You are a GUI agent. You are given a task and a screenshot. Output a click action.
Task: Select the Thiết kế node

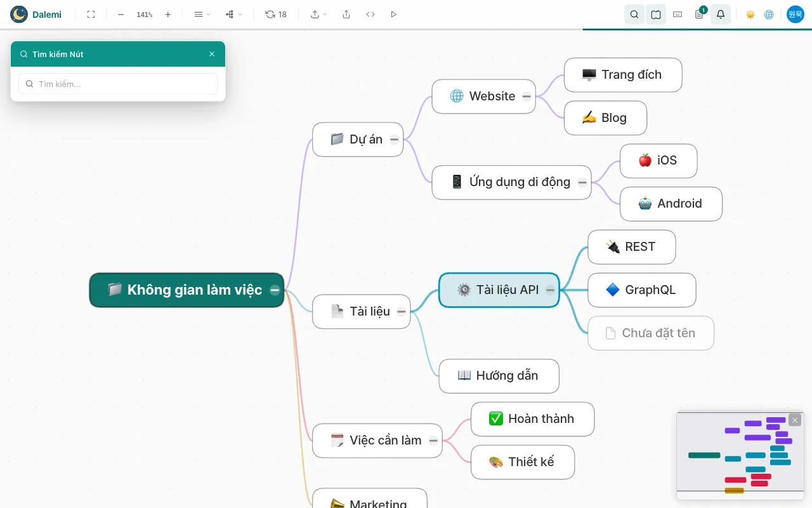523,462
